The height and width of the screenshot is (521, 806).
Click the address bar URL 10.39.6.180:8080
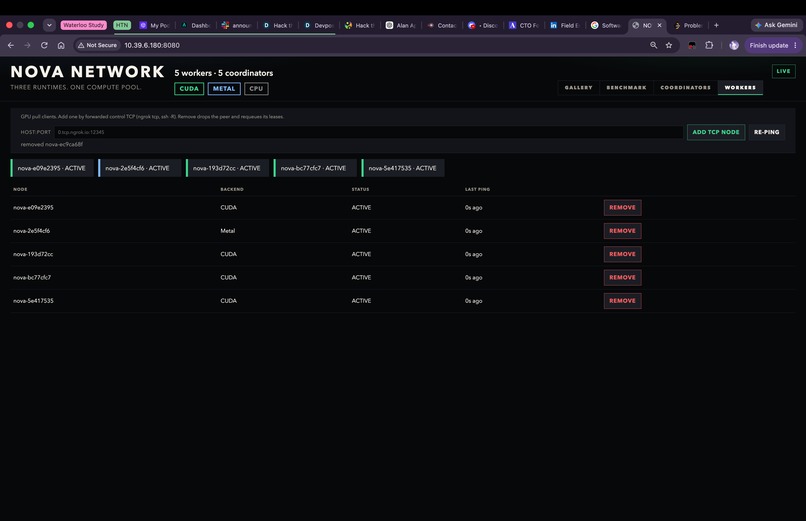click(152, 45)
